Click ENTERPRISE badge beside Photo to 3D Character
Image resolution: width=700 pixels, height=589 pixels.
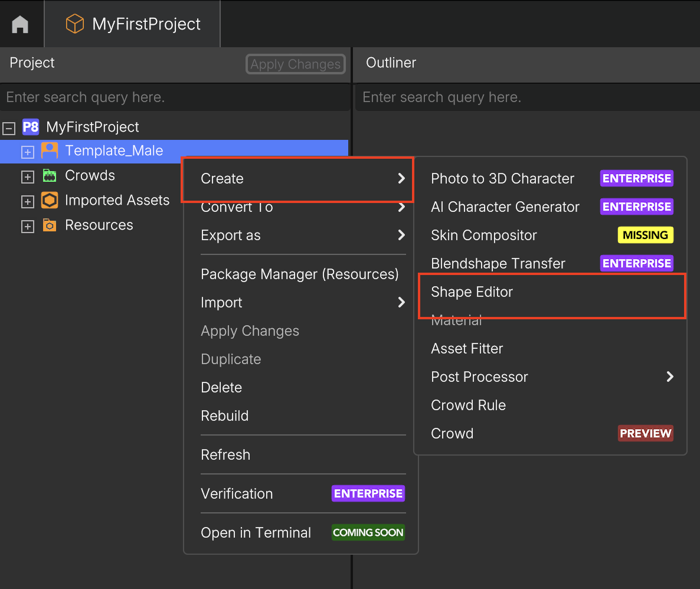[x=637, y=179]
